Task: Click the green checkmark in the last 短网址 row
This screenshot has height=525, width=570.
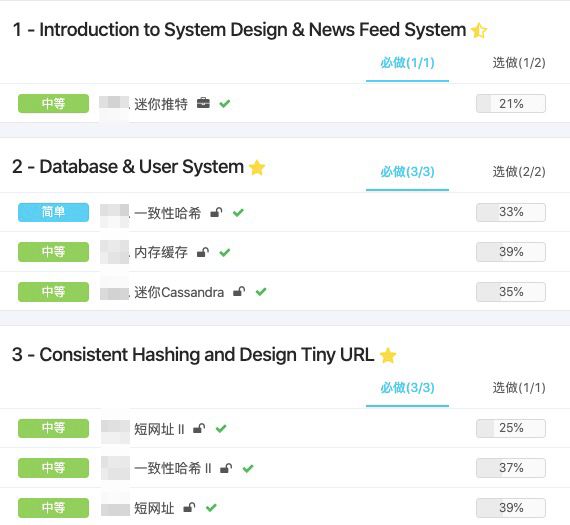Action: 211,508
